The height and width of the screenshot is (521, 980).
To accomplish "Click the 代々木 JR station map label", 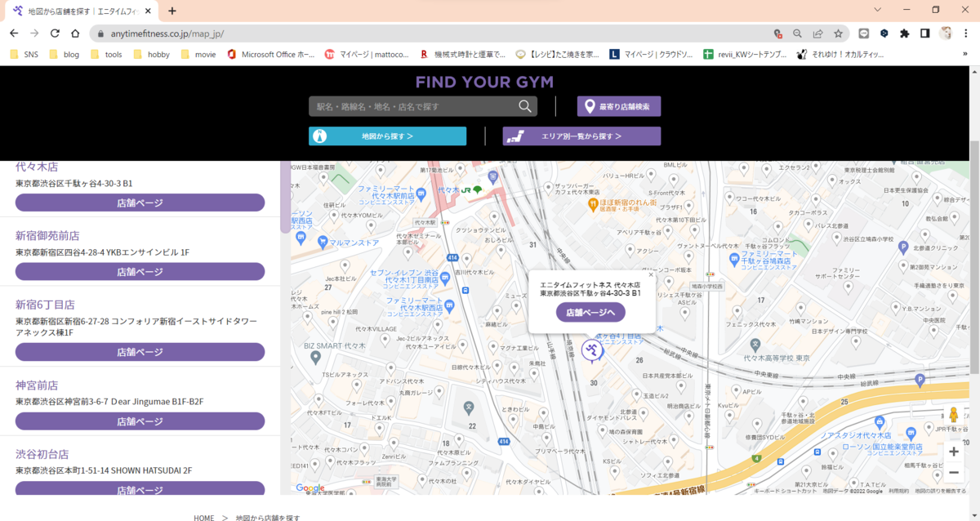I will 448,189.
